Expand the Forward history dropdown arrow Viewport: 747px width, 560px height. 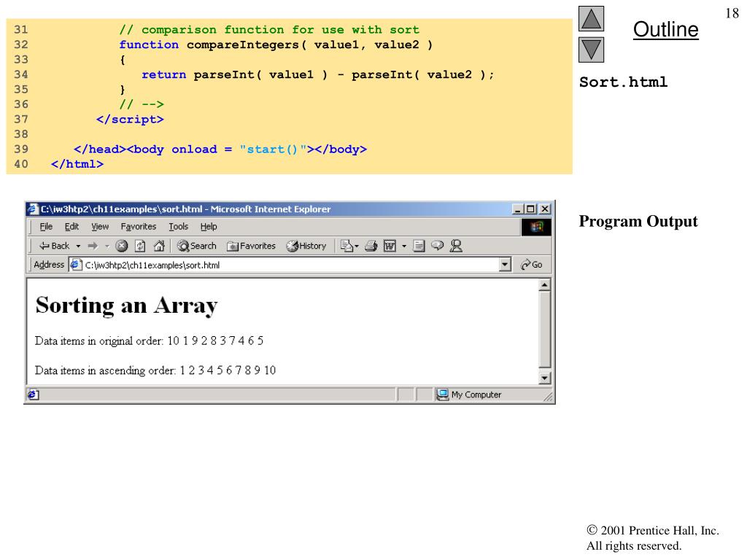[107, 246]
